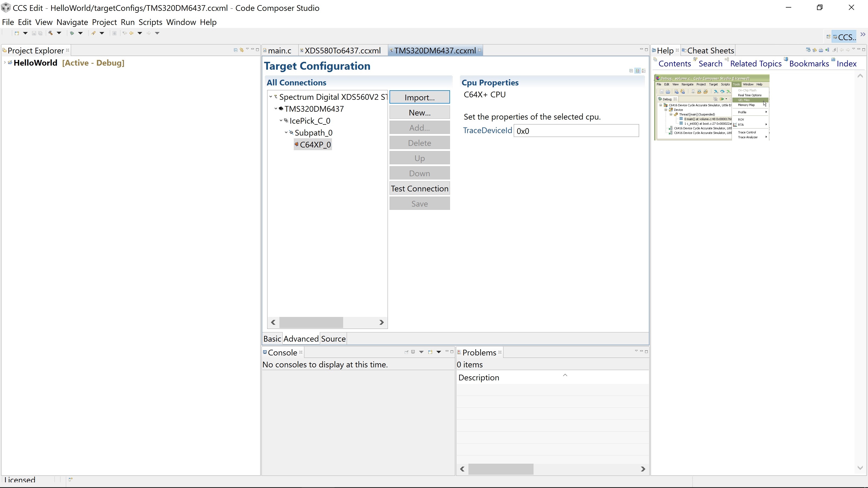The width and height of the screenshot is (868, 488).
Task: Switch to the Basic configuration tab
Action: point(272,339)
